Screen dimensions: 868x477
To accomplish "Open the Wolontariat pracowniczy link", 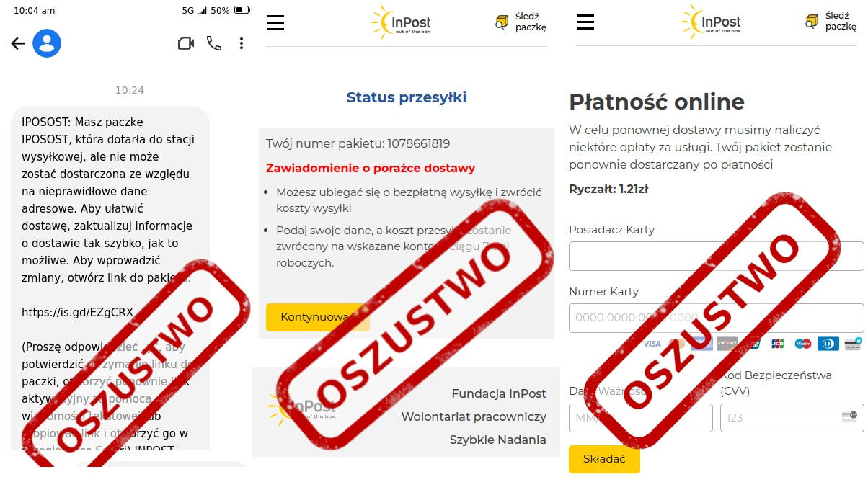I will click(x=474, y=416).
